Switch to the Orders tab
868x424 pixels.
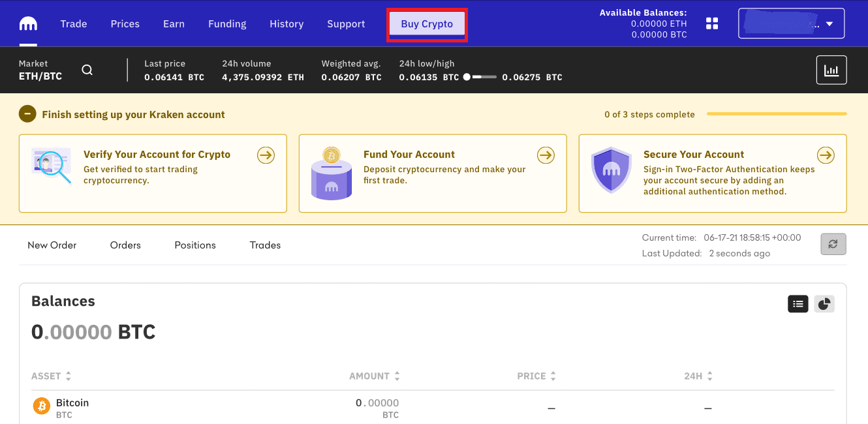[125, 245]
